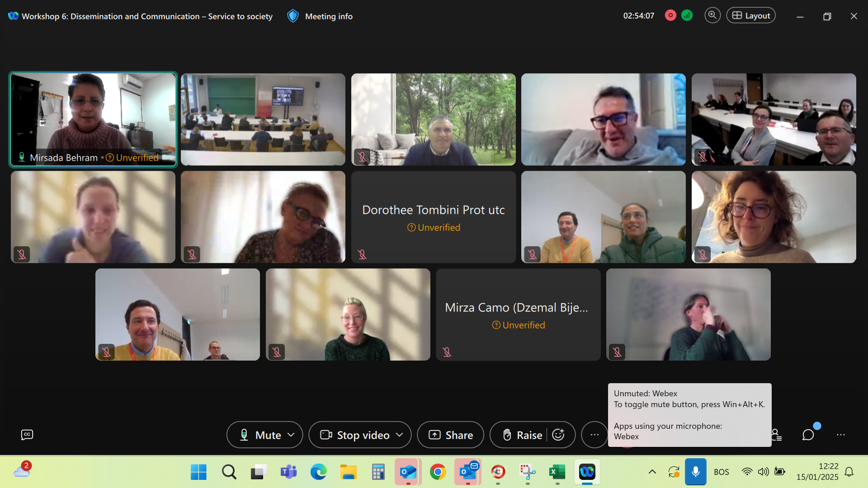
Task: Expand Mute audio options arrow
Action: [291, 435]
